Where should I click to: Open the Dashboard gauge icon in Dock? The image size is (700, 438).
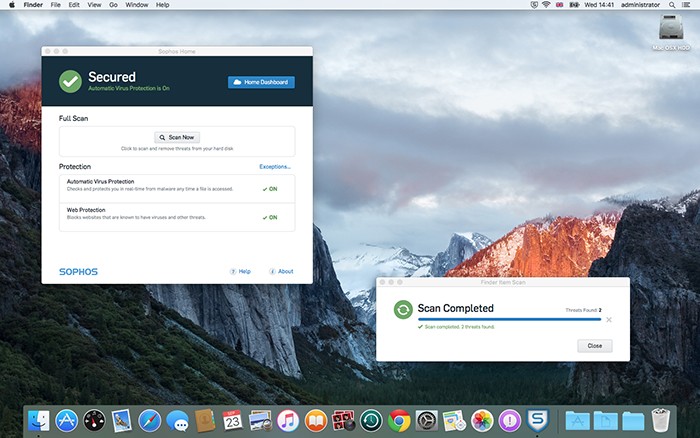point(94,421)
